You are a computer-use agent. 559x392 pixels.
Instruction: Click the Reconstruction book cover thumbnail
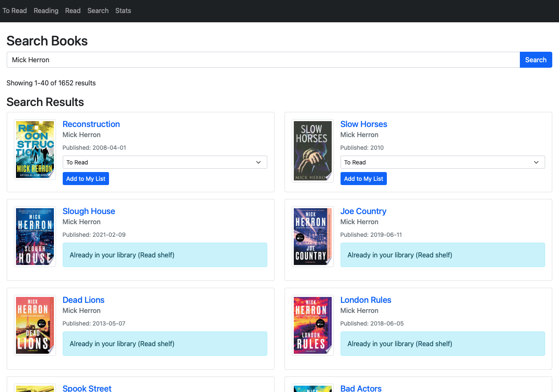(x=35, y=149)
